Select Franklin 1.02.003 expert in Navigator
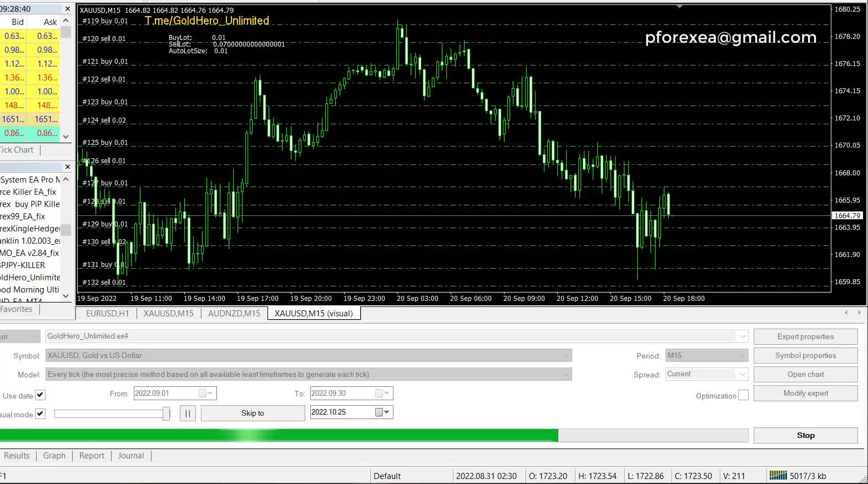868x484 pixels. 30,241
